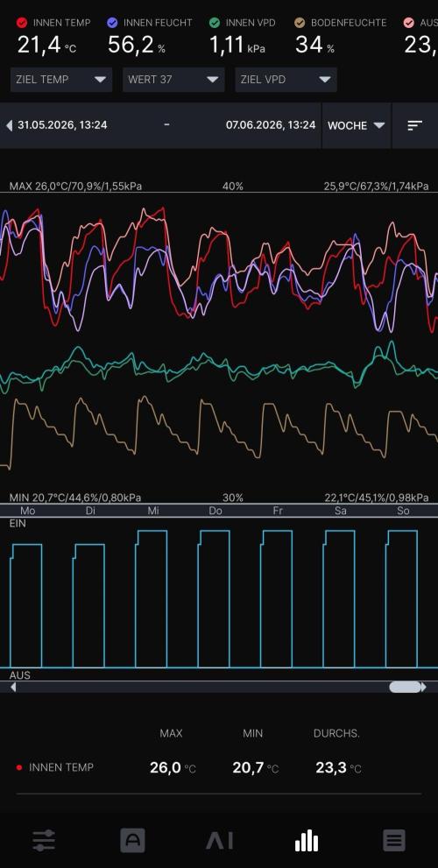
Task: Open the arch device tab icon
Action: click(x=133, y=840)
